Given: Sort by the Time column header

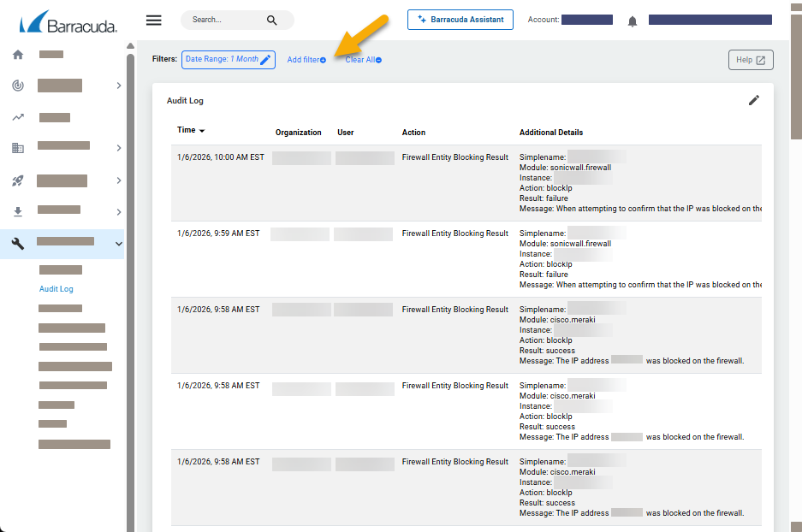Looking at the screenshot, I should point(190,131).
